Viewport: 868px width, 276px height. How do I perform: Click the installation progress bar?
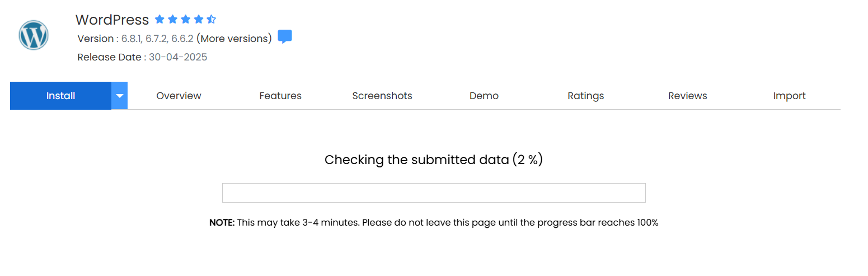434,193
